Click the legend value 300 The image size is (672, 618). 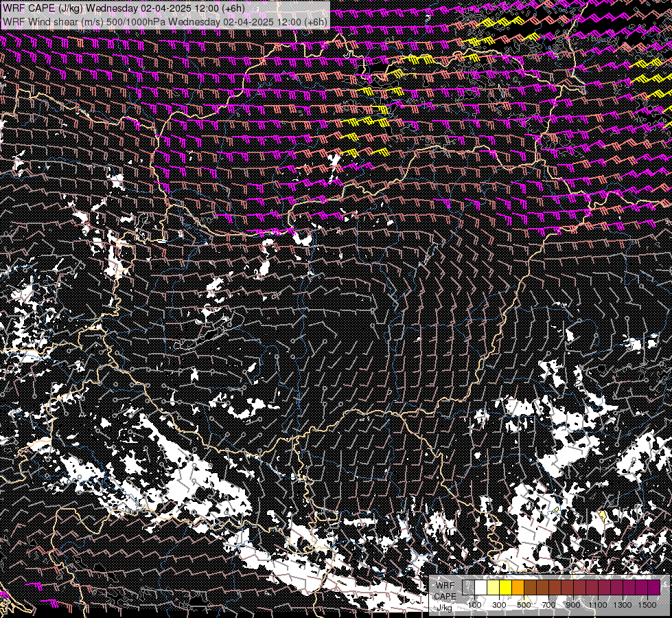click(x=499, y=605)
